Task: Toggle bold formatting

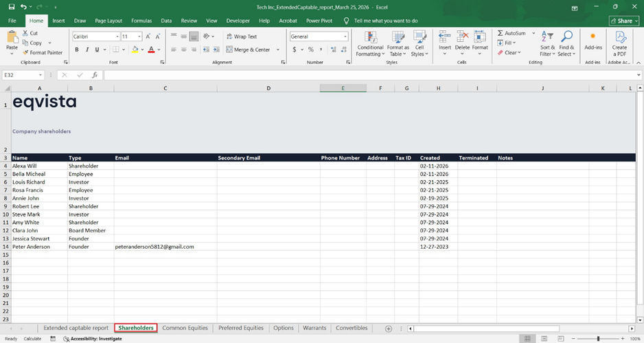Action: [x=77, y=49]
